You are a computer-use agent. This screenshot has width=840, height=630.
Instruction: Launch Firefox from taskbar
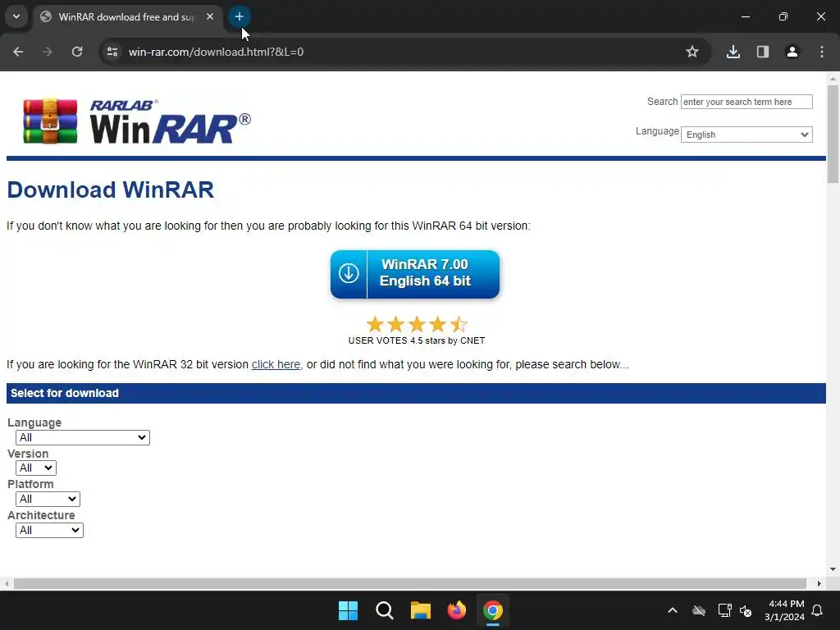coord(456,610)
